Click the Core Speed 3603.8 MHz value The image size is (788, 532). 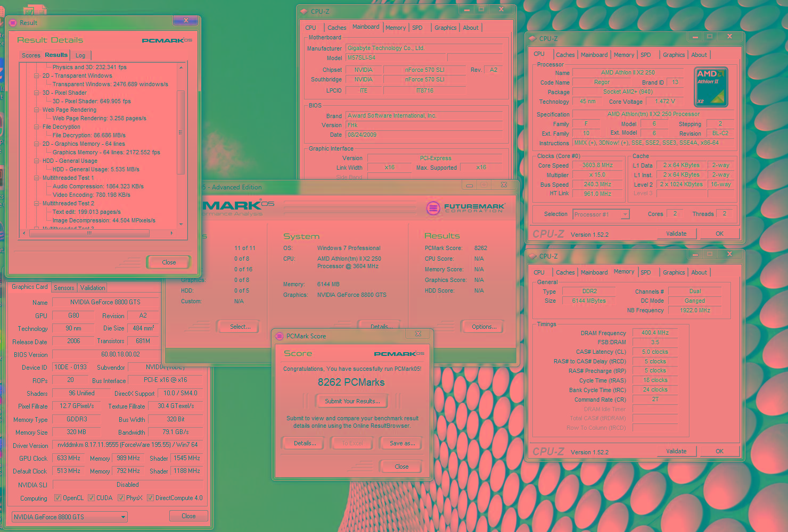[x=597, y=165]
